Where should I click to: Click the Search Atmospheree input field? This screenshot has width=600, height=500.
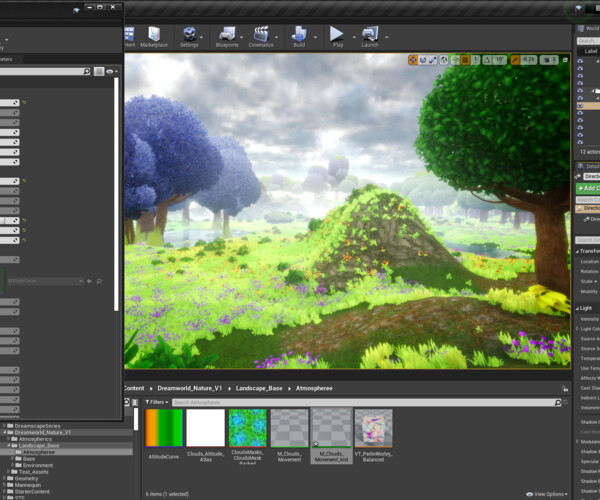coord(364,402)
